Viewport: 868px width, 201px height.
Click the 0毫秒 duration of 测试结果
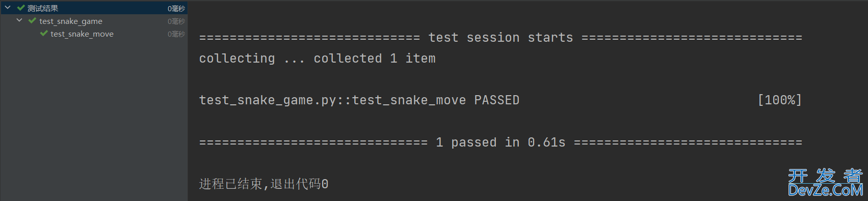pyautogui.click(x=176, y=8)
